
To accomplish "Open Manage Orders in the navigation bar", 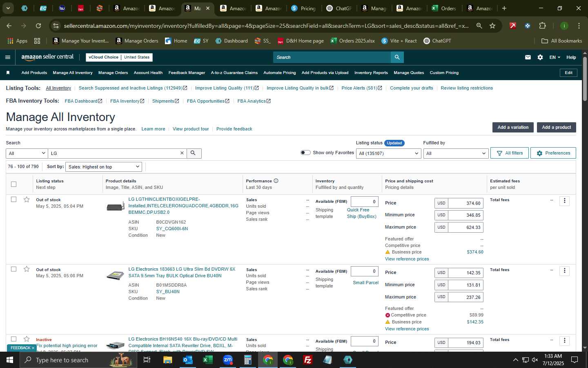I will [113, 73].
